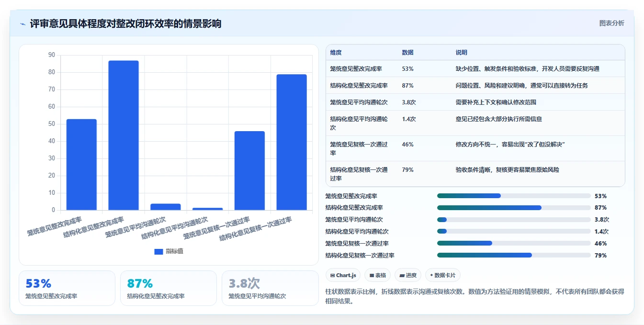Click the 数据卡片 chip
The image size is (644, 325).
443,275
